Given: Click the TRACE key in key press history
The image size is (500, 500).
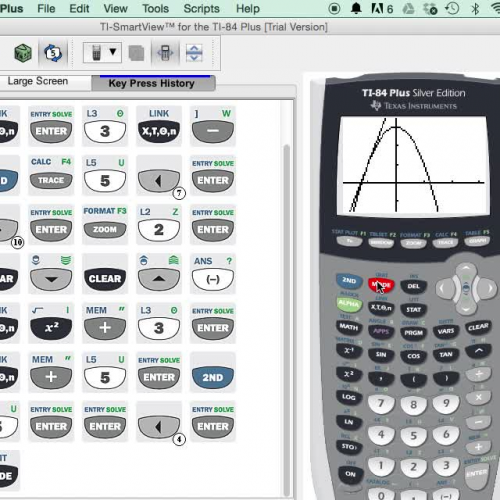Looking at the screenshot, I should 51,180.
